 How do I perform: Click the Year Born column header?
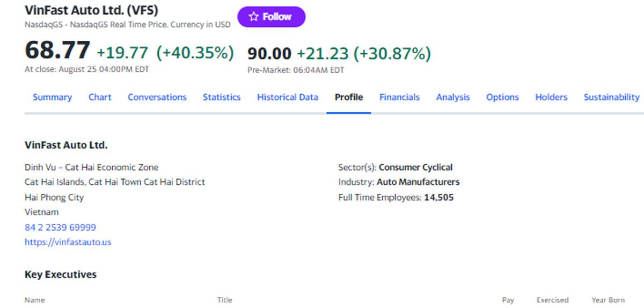(x=608, y=300)
